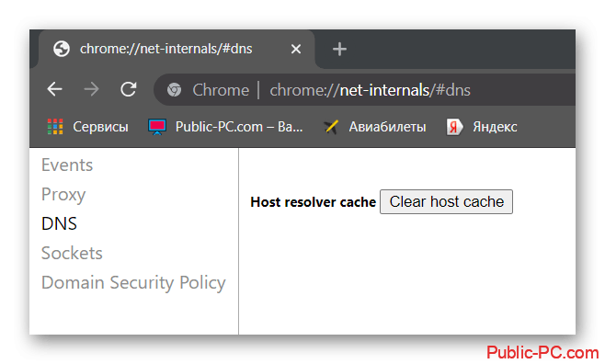Open the Сервисы apps grid icon

[x=55, y=127]
